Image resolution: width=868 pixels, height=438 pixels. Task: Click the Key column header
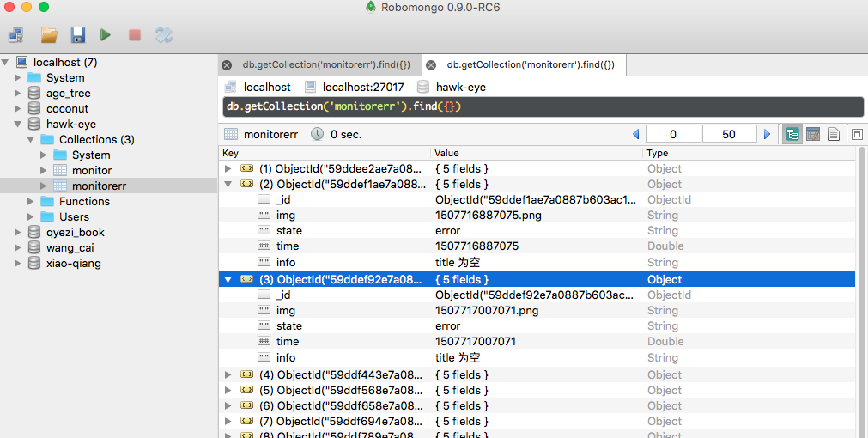coord(325,154)
